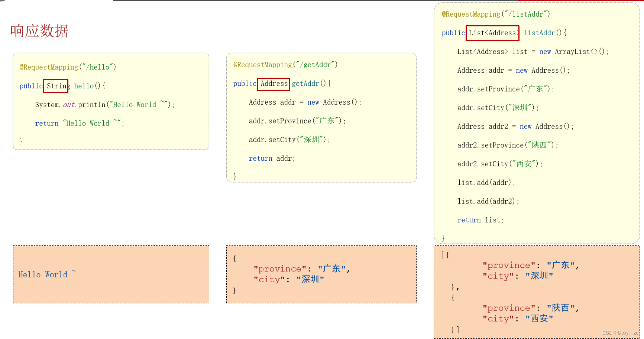Viewport: 644px width, 339px height.
Task: Click Address return type of getAddr method
Action: pyautogui.click(x=274, y=84)
